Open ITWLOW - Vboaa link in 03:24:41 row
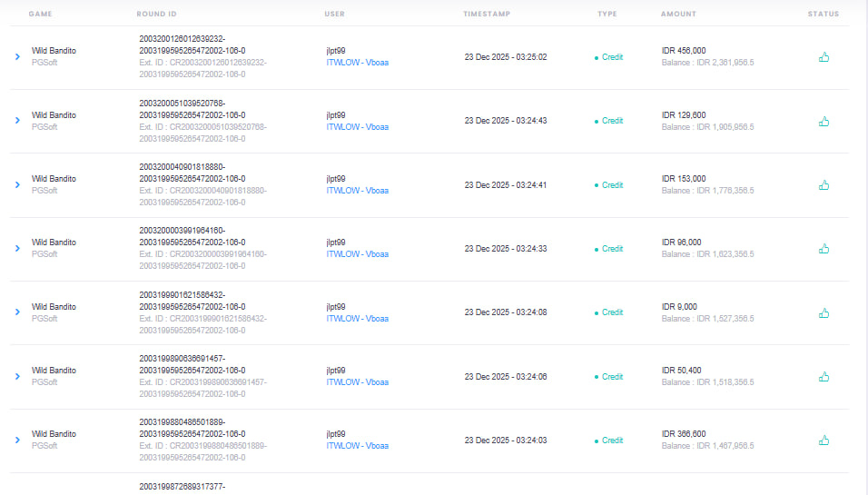Viewport: 868px width, 495px height. coord(357,191)
